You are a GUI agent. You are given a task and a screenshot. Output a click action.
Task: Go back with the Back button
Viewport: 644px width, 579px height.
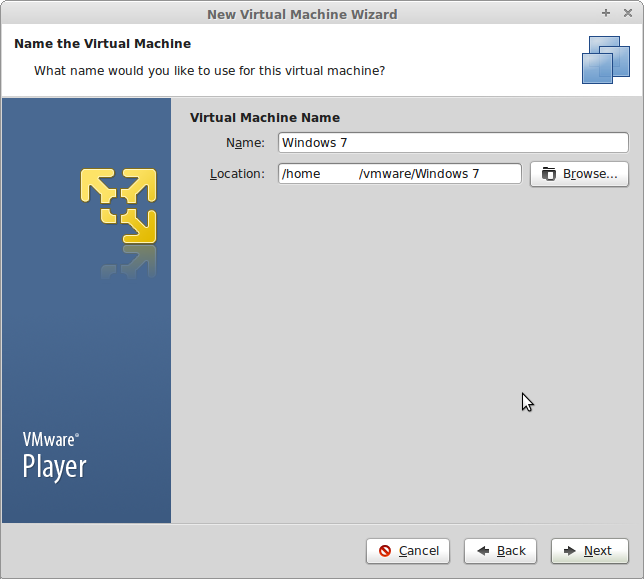coord(500,551)
